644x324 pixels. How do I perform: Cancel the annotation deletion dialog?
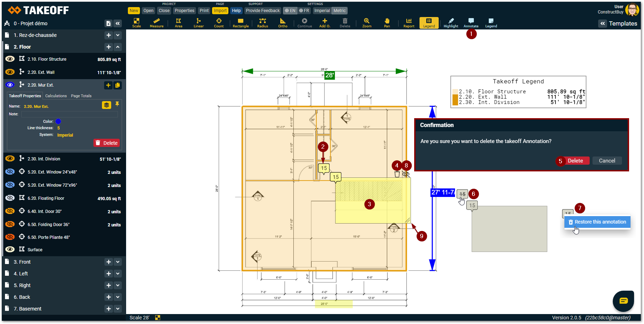[607, 161]
